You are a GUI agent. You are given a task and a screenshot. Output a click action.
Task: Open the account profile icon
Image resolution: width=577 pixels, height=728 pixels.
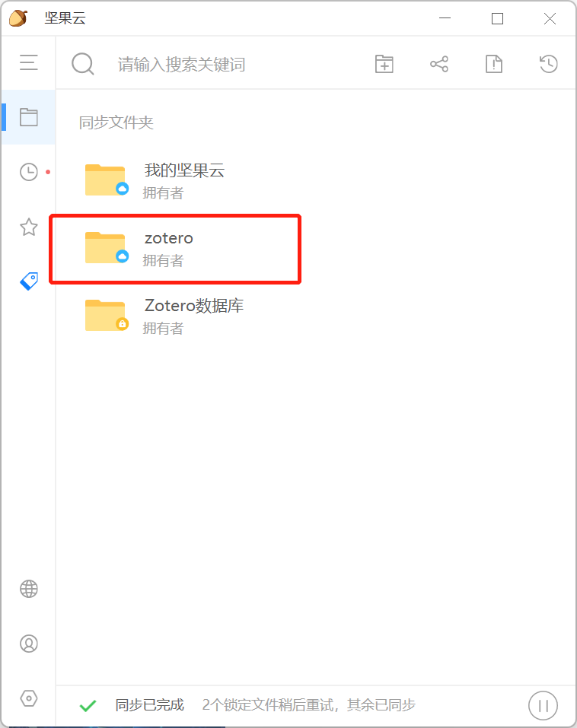[29, 644]
